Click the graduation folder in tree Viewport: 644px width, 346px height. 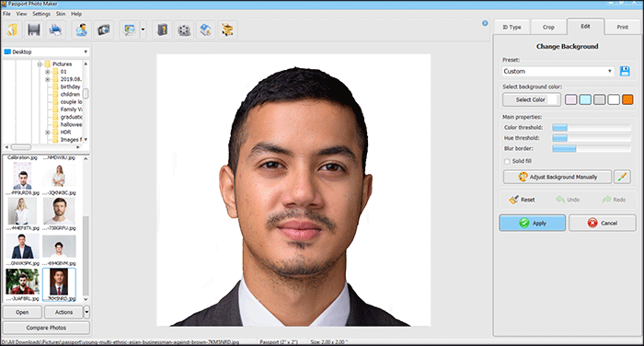click(71, 117)
